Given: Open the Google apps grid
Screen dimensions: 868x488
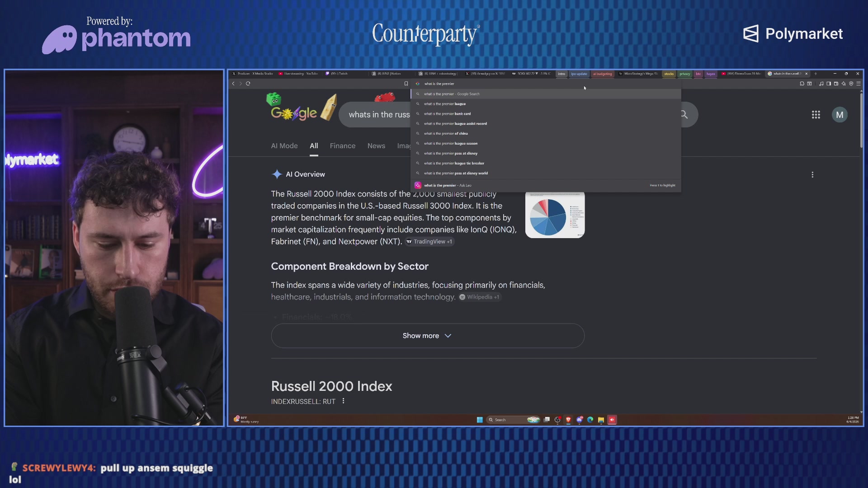Looking at the screenshot, I should tap(816, 115).
